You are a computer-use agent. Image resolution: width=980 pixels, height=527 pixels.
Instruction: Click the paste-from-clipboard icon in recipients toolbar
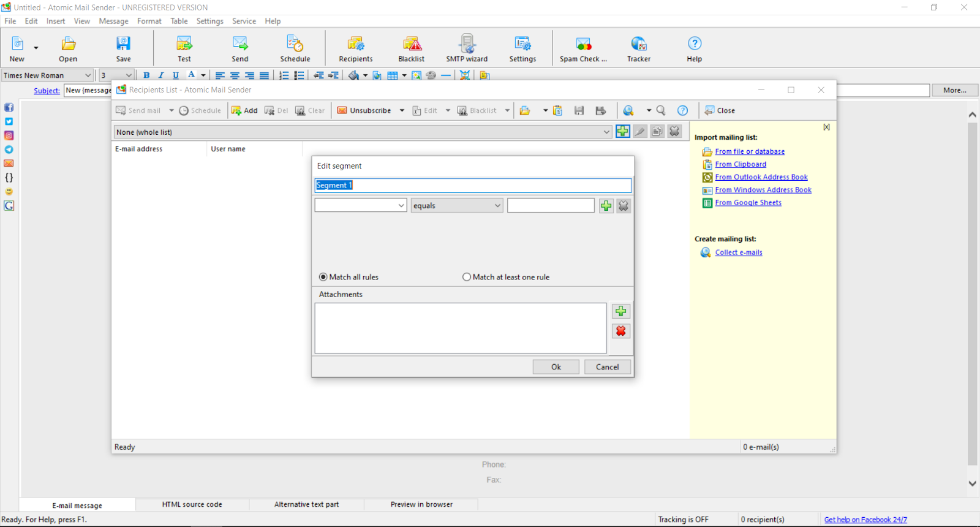[x=557, y=110]
